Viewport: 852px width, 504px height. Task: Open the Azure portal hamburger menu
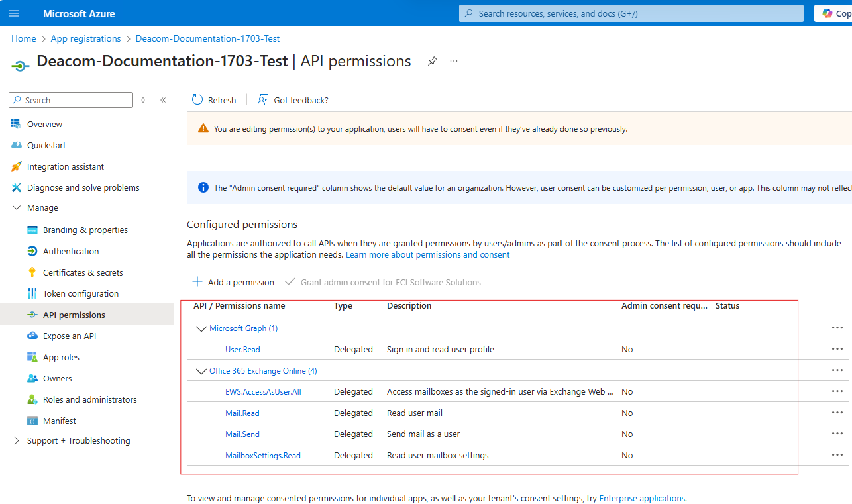(14, 13)
